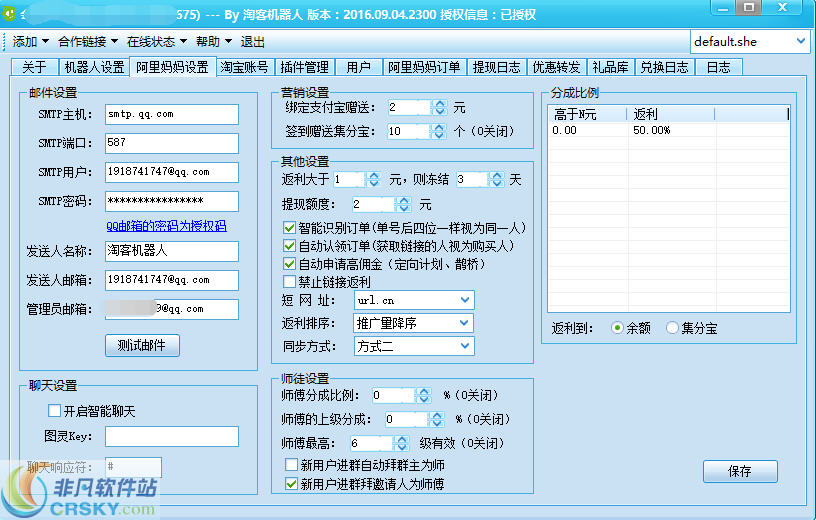Click the 测试邮件 button
Viewport: 816px width, 520px height.
click(x=142, y=346)
